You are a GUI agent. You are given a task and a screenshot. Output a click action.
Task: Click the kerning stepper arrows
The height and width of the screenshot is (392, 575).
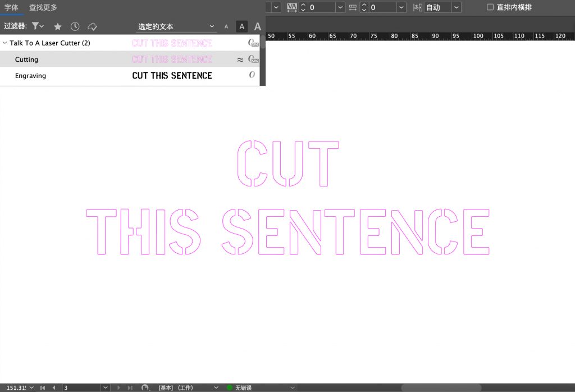pos(303,7)
